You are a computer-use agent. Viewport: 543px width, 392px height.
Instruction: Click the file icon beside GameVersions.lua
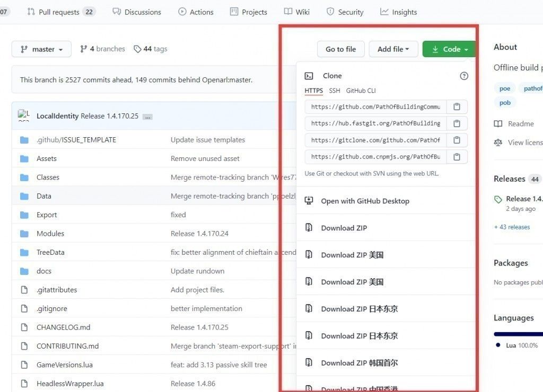coord(24,364)
